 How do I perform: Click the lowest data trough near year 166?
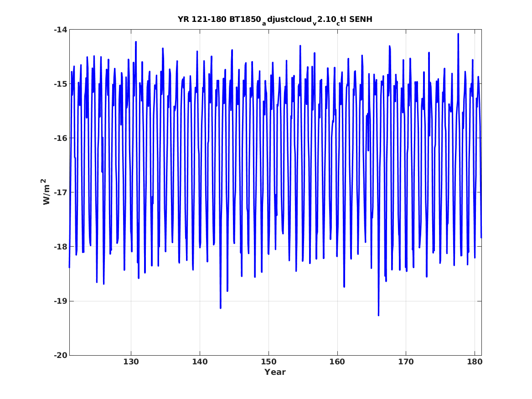point(379,315)
